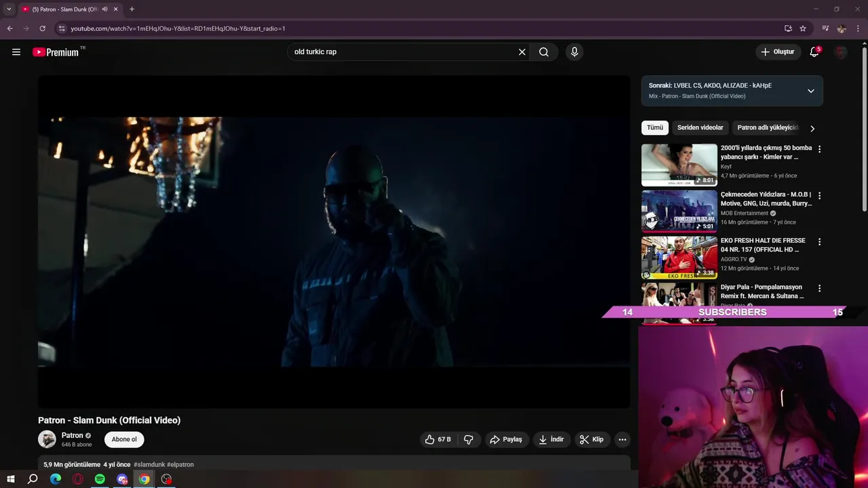Expand the Sonraki mix playlist panel

pyautogui.click(x=810, y=91)
